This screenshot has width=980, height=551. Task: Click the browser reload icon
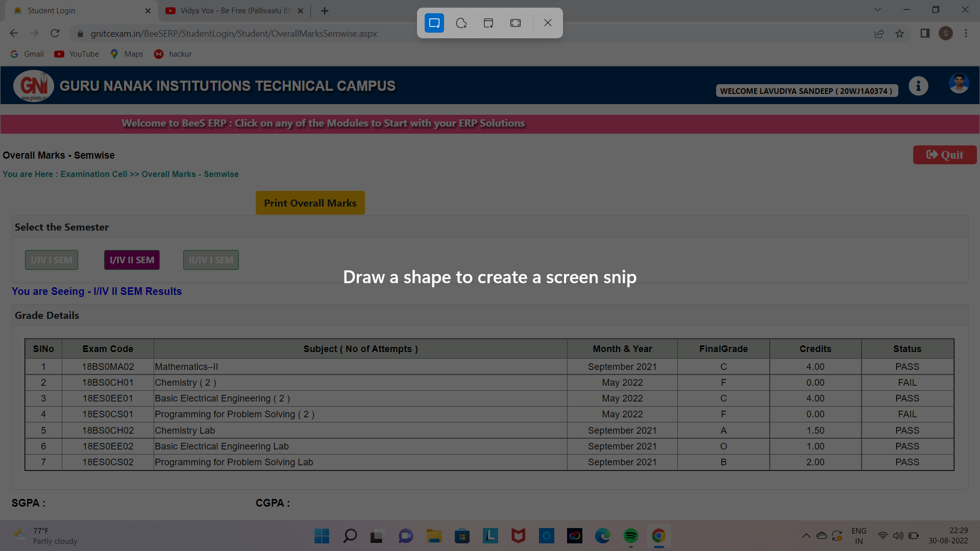point(55,34)
